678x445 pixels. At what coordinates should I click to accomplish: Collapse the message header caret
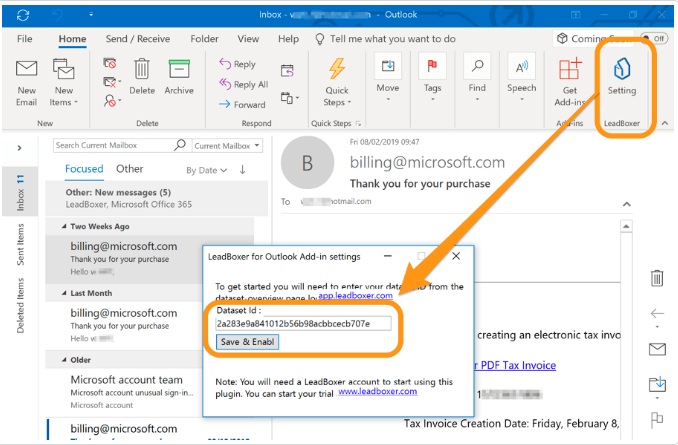click(627, 204)
